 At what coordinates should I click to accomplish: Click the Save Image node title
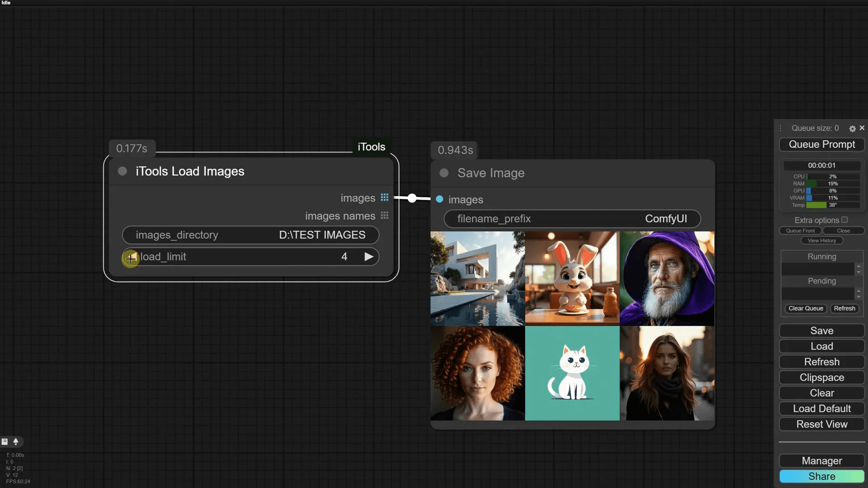[x=491, y=173]
